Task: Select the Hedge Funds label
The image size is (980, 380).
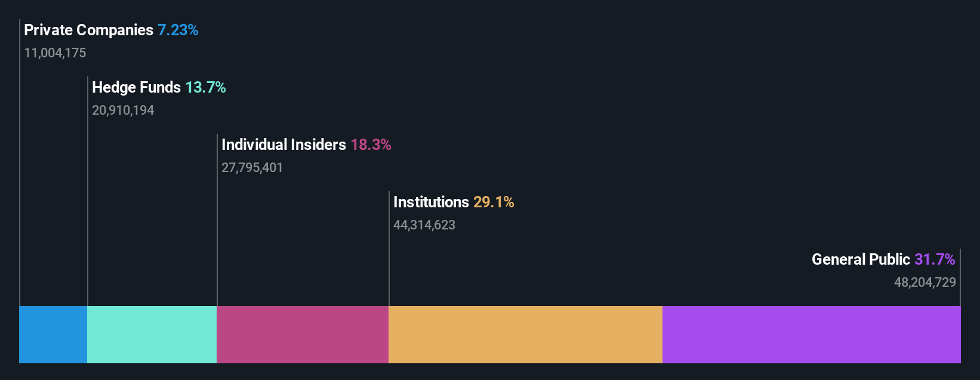Action: (x=136, y=87)
